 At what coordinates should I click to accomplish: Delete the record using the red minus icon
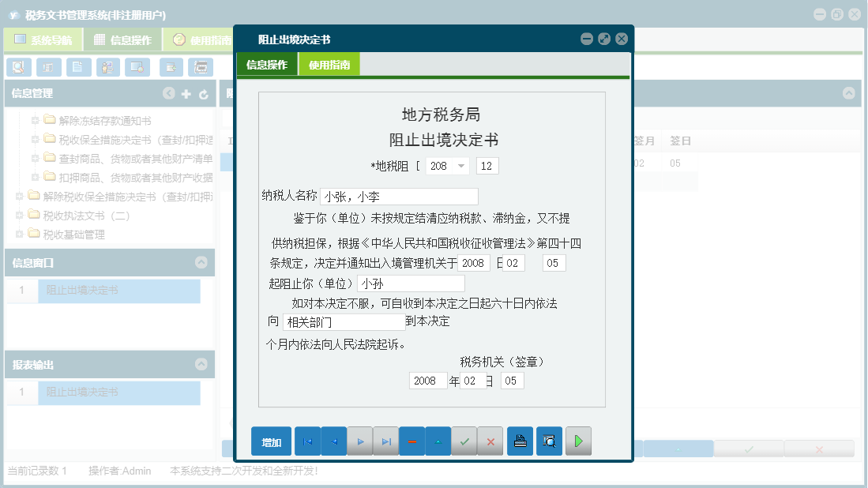click(x=412, y=441)
